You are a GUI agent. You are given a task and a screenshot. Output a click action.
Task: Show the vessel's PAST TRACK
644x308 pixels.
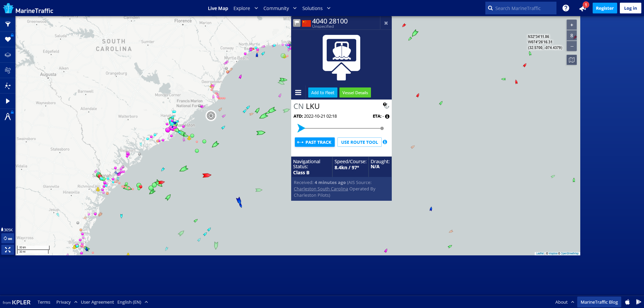click(x=315, y=142)
